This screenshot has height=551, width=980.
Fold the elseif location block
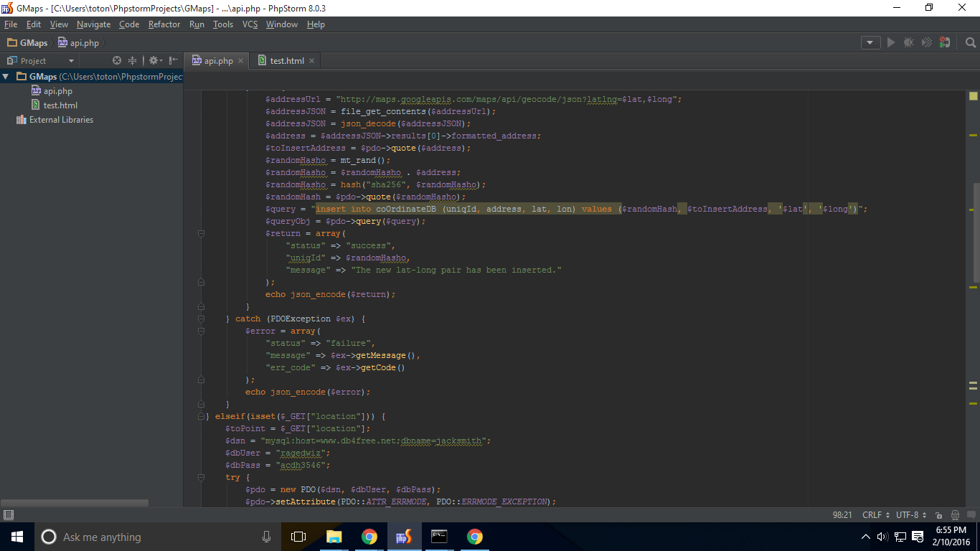(x=201, y=416)
